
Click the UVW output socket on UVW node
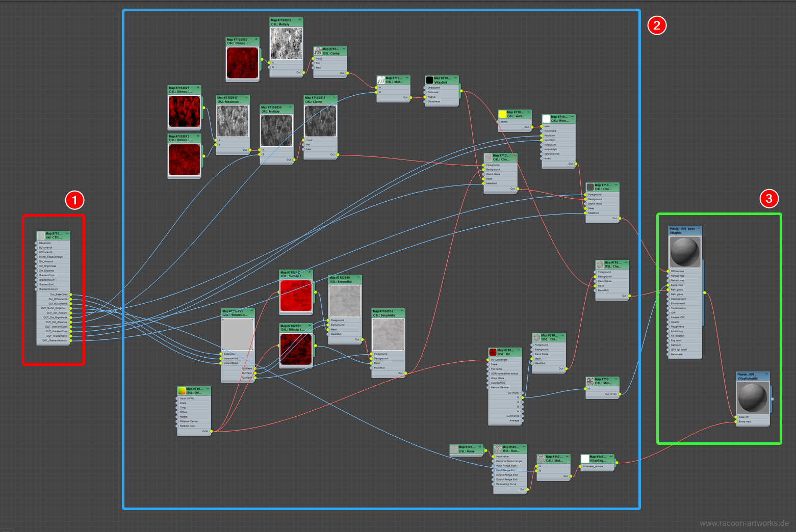[211, 431]
